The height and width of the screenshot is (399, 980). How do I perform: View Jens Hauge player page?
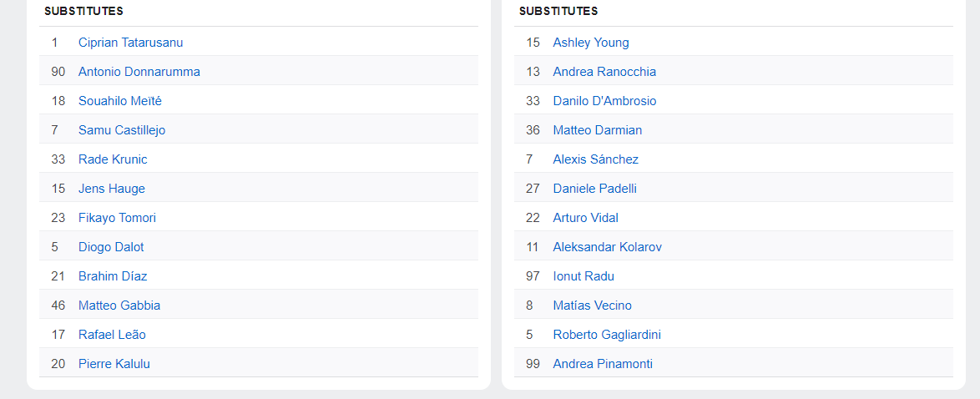[x=111, y=189]
